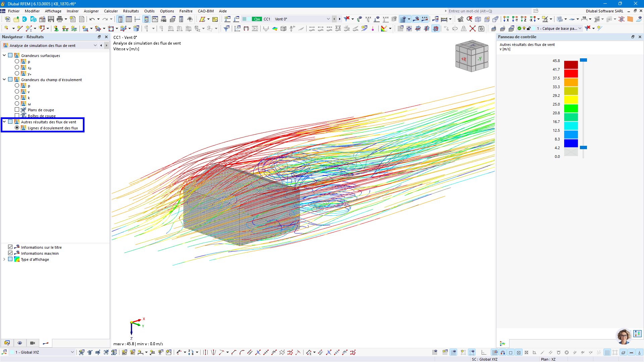
Task: Open the 'Résultats' menu
Action: [x=131, y=11]
